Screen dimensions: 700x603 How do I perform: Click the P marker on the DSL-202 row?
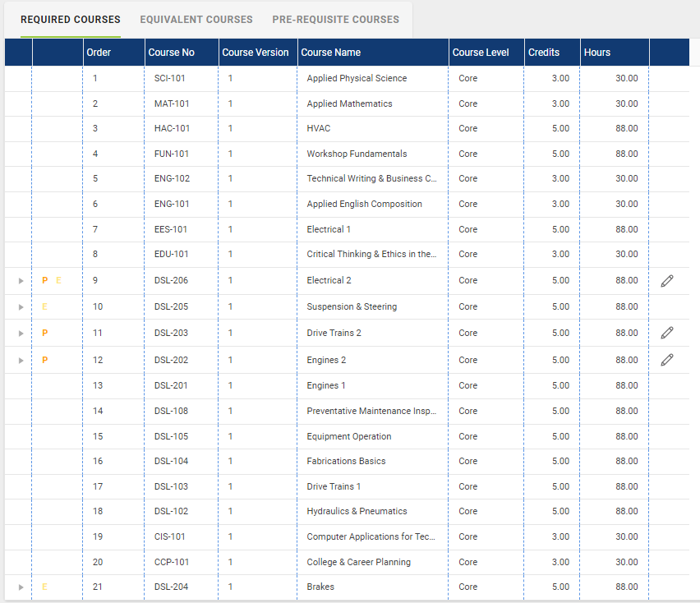pyautogui.click(x=44, y=360)
